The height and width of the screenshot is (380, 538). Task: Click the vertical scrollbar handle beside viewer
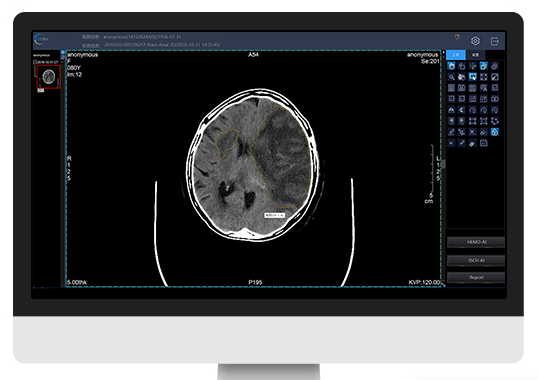444,164
